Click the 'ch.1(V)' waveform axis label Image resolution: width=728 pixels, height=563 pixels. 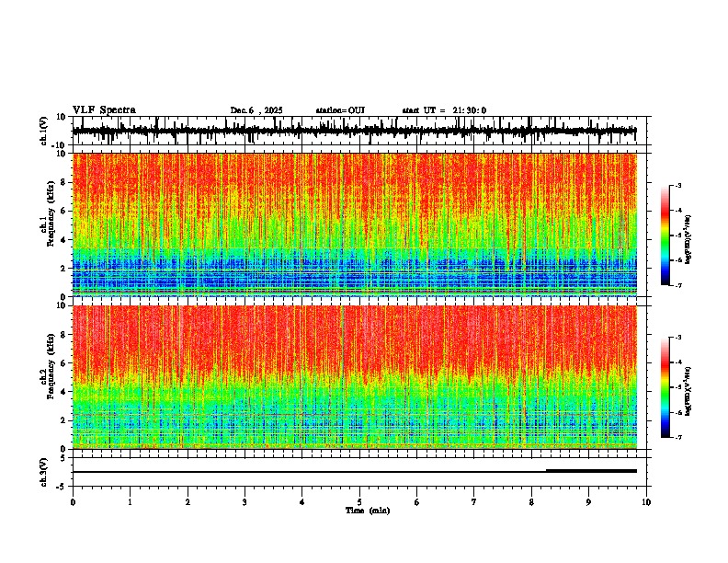pos(44,131)
